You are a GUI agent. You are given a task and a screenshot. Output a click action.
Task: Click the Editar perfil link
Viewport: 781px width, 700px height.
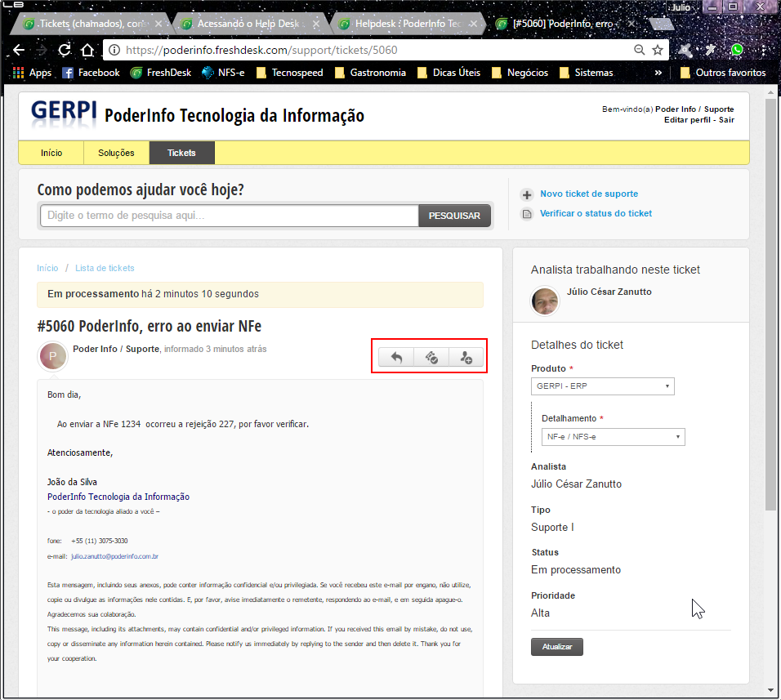click(687, 119)
